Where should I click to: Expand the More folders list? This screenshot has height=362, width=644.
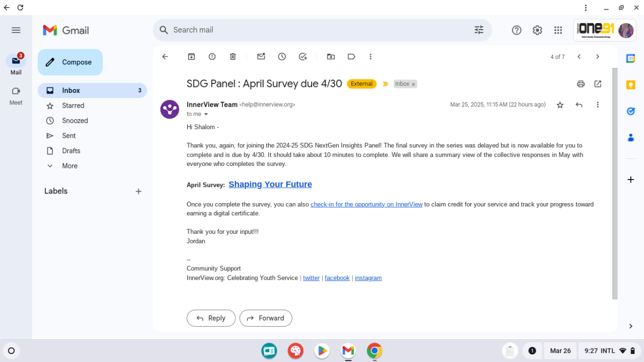(x=70, y=166)
